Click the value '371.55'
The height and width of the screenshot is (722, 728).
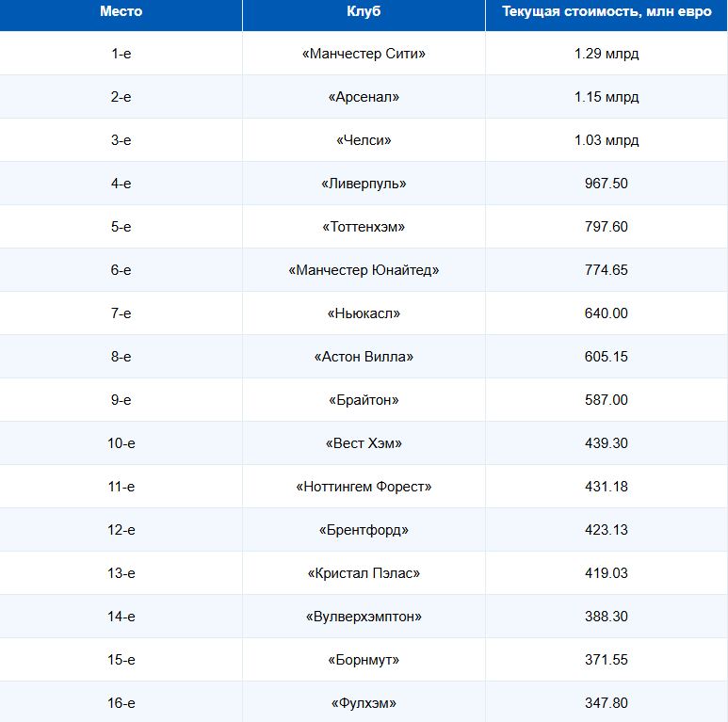[x=606, y=659]
